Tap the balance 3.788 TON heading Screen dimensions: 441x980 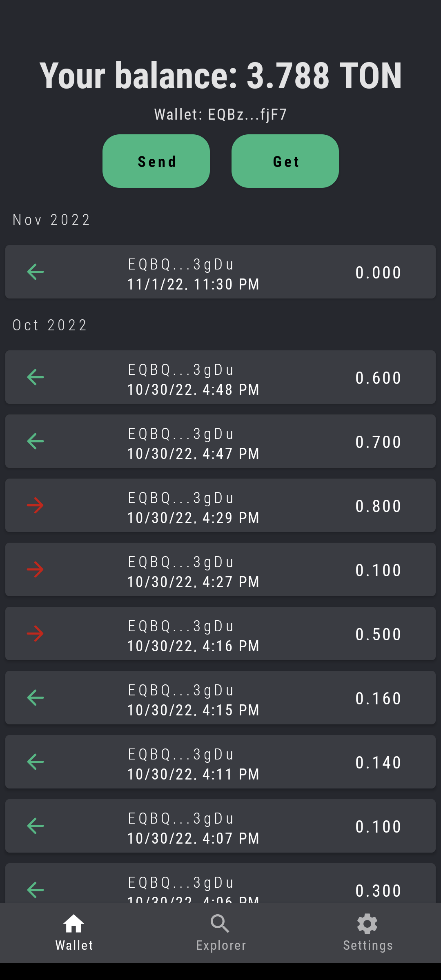coord(220,76)
